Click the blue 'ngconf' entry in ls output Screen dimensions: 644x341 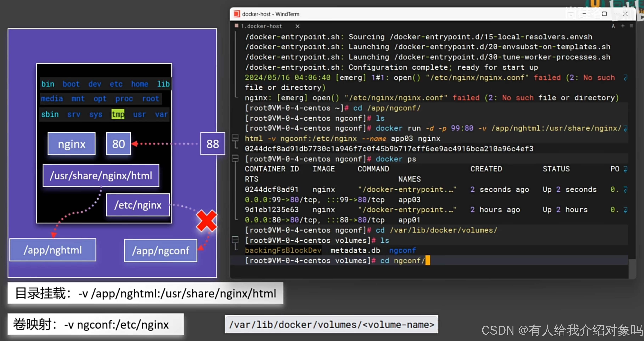coord(402,250)
